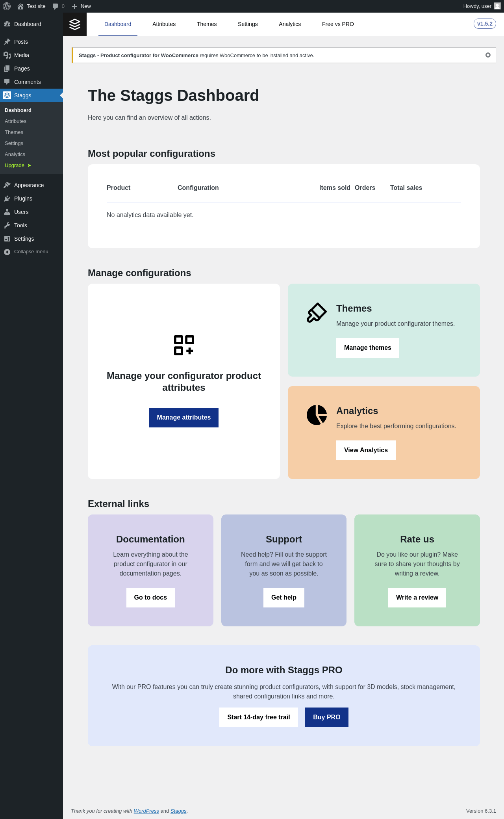Click the View Analytics button

[x=366, y=450]
